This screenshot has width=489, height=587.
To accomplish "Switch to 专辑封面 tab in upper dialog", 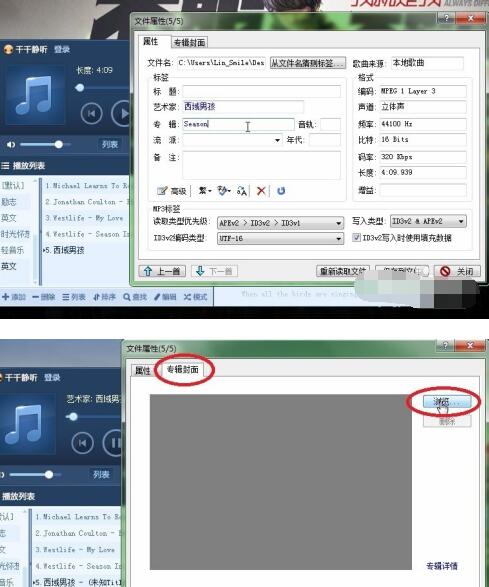I will 189,43.
